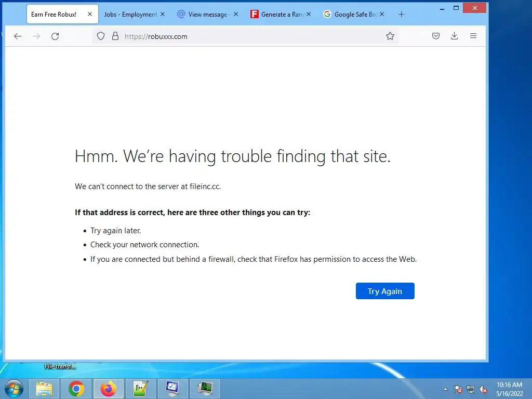Close the Jobs - Employment tab

coord(163,14)
